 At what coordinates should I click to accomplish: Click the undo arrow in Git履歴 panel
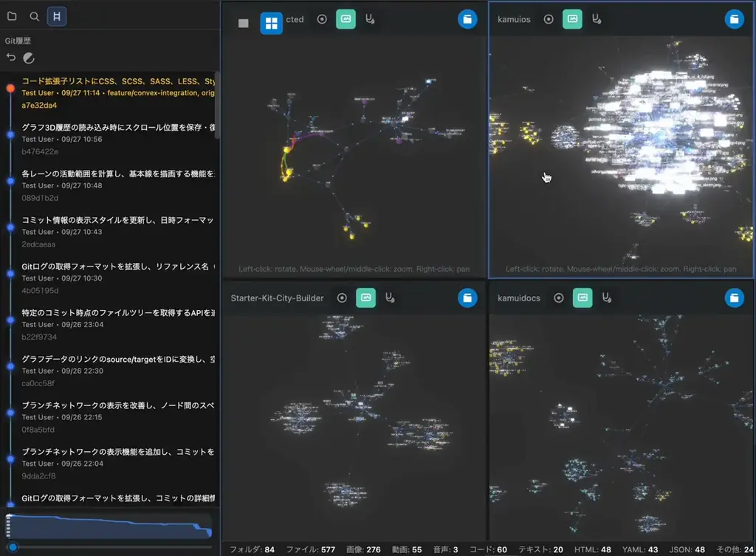click(x=10, y=58)
